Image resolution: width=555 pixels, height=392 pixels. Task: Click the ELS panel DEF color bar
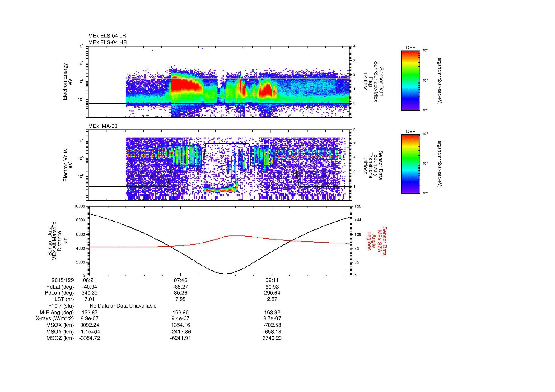410,81
